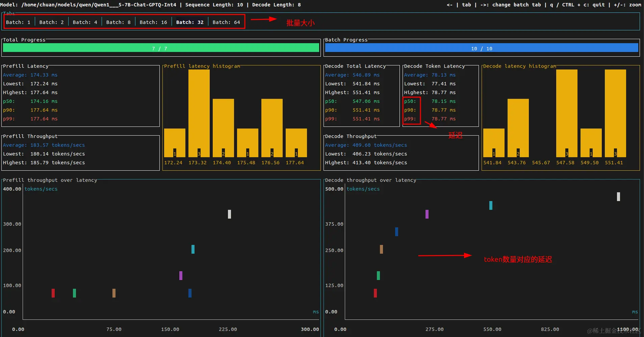
Task: Click the dark blue marker in decode throughput chart
Action: coord(396,232)
